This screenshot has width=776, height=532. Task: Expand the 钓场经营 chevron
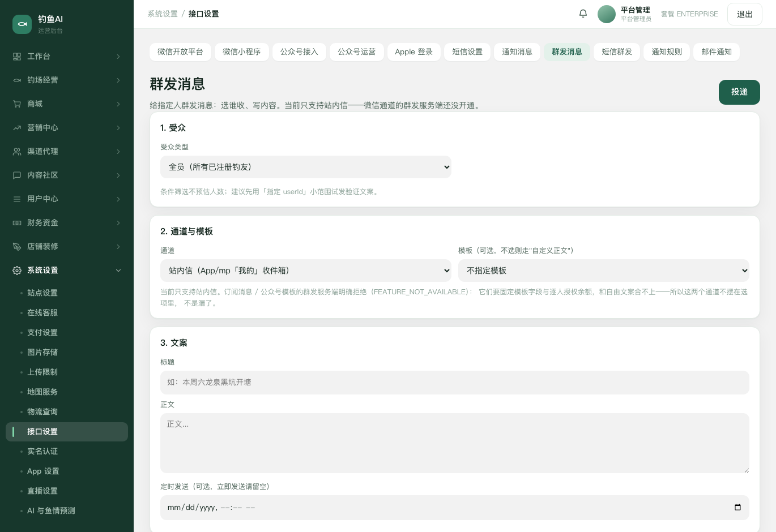118,80
